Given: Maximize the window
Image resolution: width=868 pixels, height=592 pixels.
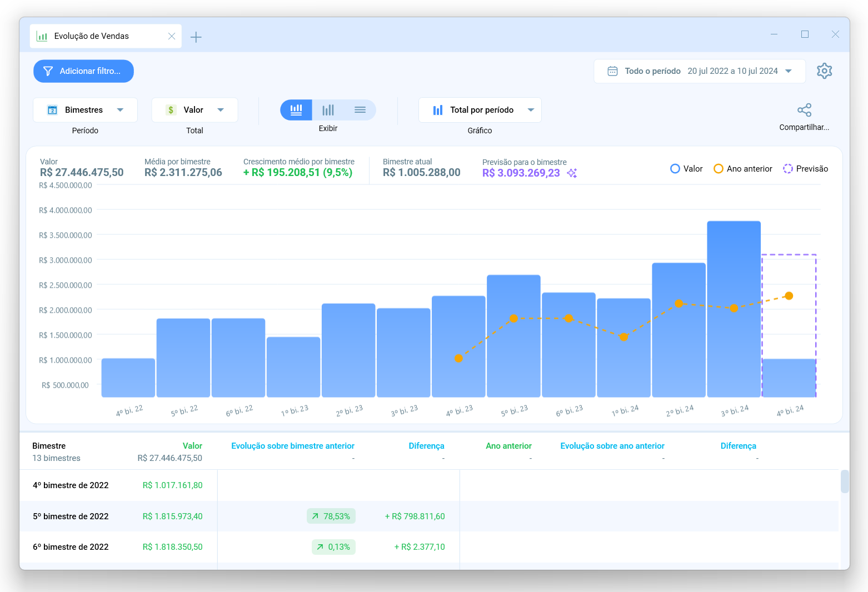Looking at the screenshot, I should tap(805, 34).
